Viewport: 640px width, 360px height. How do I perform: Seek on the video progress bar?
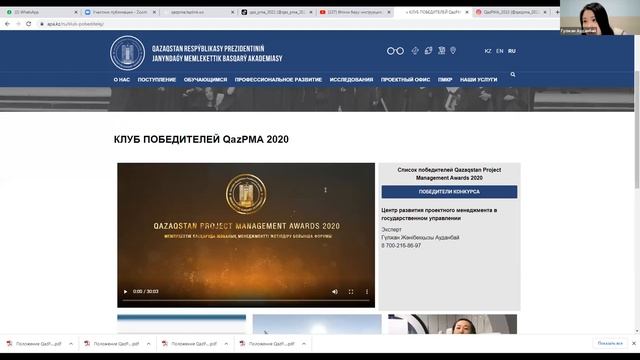(246, 300)
